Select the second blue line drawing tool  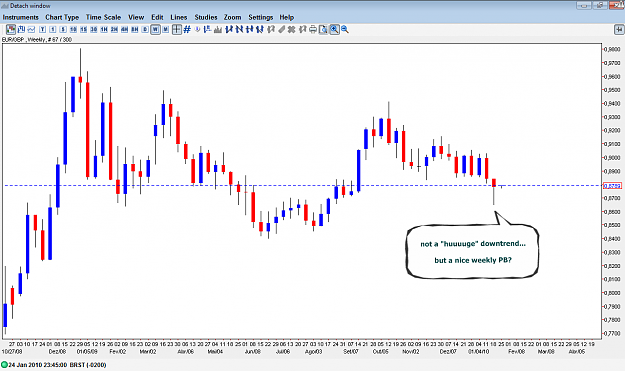coord(239,29)
